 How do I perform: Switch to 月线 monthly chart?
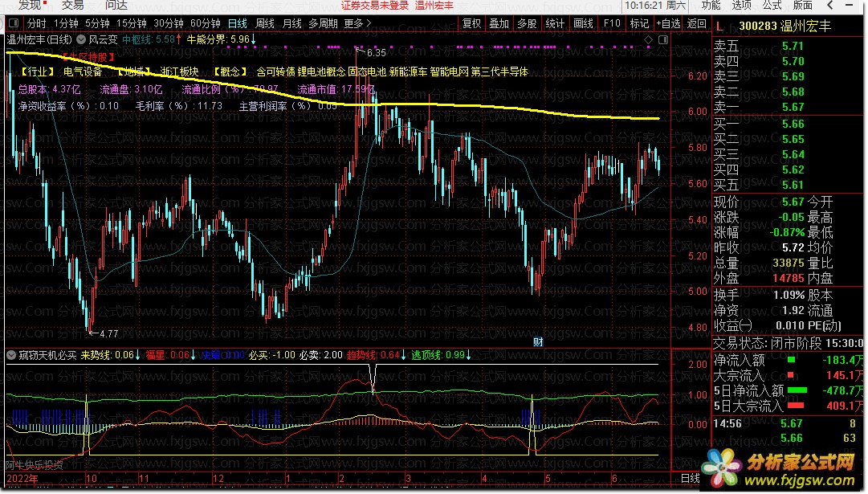click(291, 23)
